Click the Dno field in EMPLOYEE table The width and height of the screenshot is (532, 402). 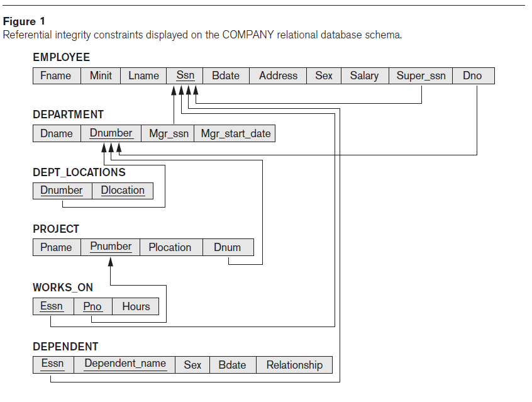click(x=472, y=75)
